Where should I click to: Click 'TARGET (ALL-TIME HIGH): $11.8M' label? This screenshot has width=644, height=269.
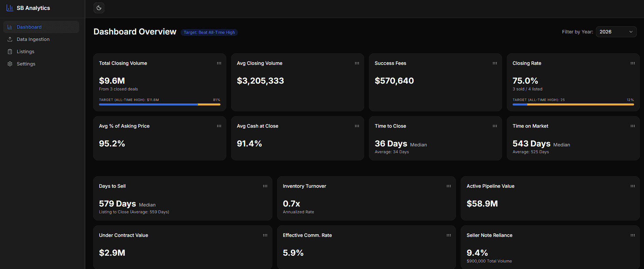pyautogui.click(x=129, y=100)
